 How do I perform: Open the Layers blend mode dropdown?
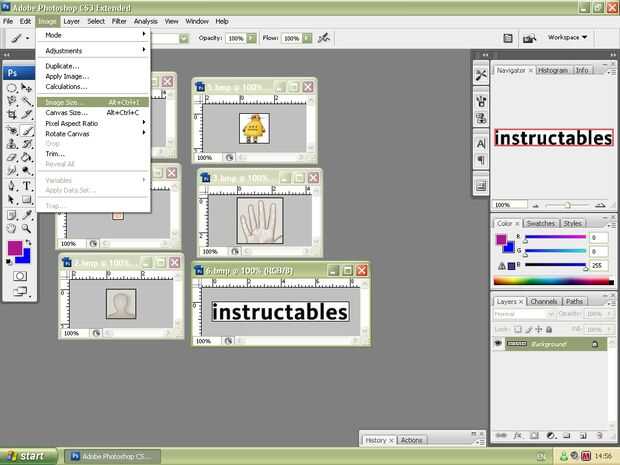[x=523, y=314]
